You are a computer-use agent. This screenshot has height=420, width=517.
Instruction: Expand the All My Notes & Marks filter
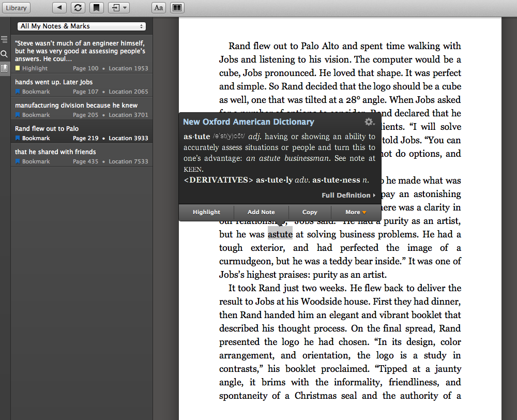tap(82, 26)
